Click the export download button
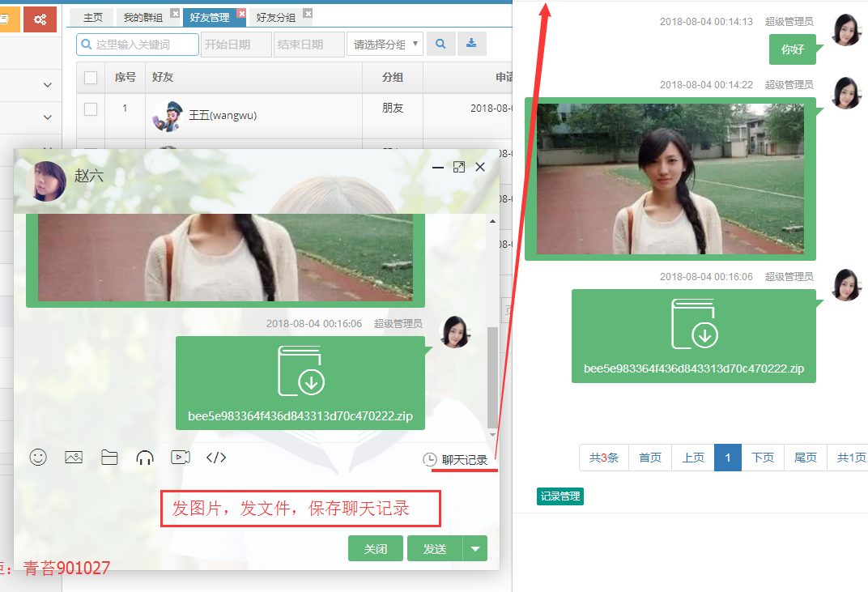The width and height of the screenshot is (868, 592). click(x=471, y=44)
